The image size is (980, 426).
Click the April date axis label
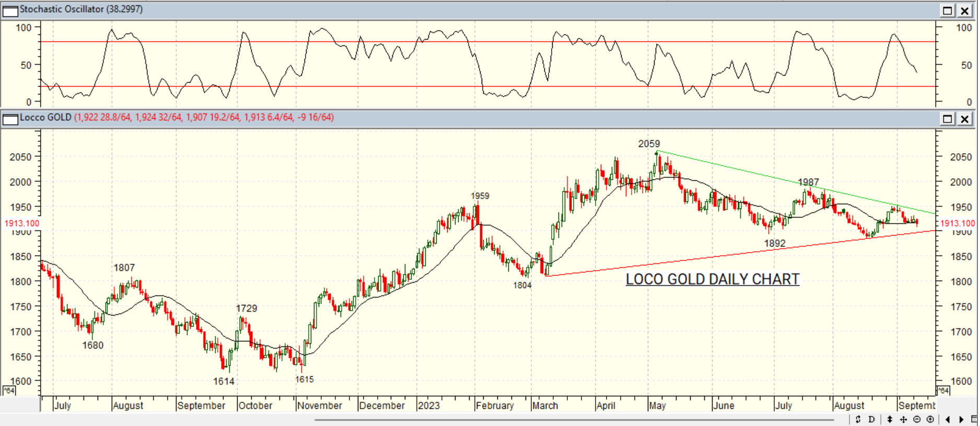(x=606, y=406)
